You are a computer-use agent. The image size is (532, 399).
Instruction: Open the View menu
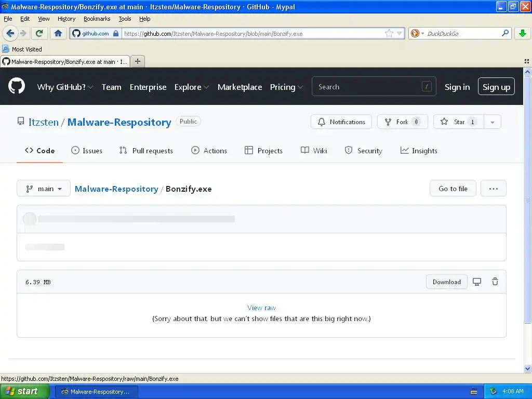(44, 19)
